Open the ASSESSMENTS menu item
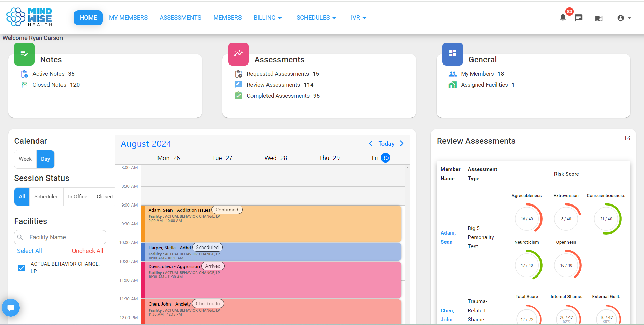 (180, 18)
